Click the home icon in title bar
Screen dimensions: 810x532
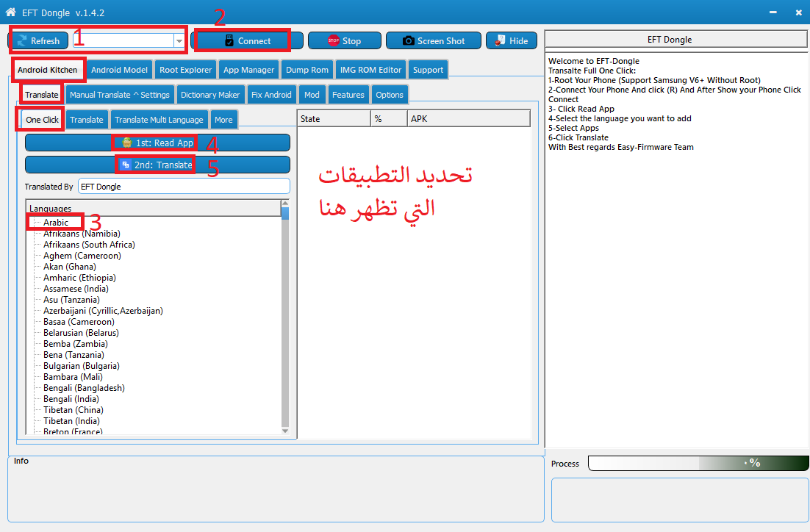tap(10, 12)
